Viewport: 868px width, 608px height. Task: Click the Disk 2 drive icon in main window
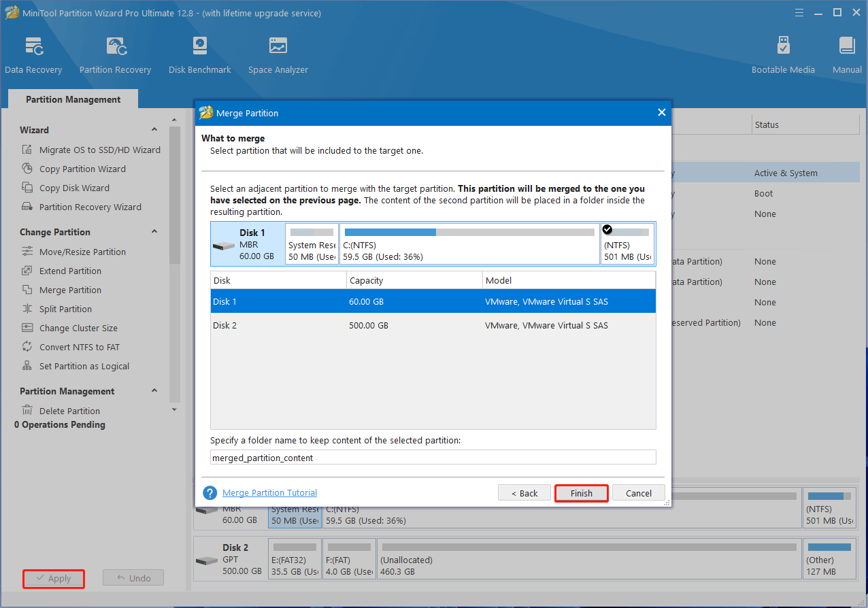(207, 560)
